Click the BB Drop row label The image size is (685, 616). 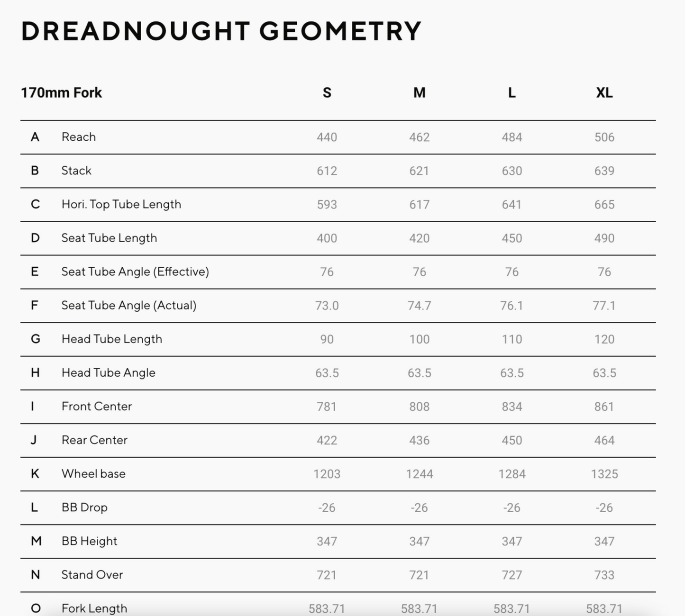coord(84,507)
